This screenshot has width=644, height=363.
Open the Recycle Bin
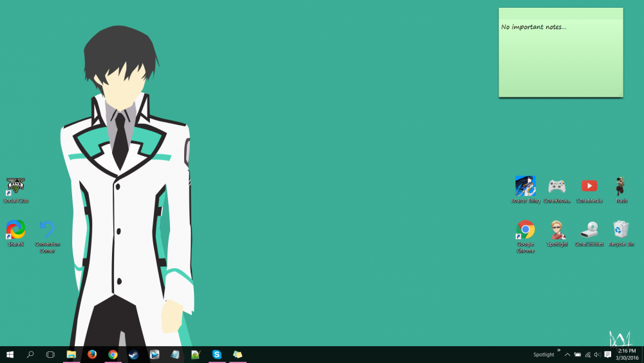[621, 230]
